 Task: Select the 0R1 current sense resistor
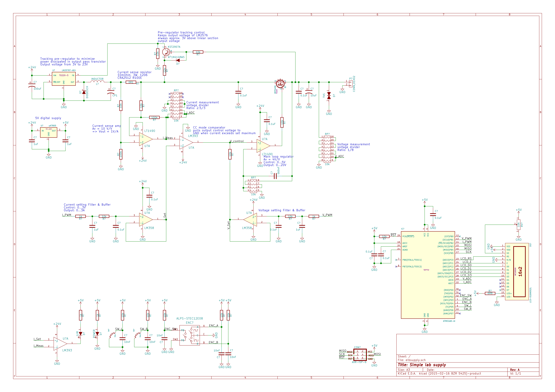pyautogui.click(x=131, y=82)
